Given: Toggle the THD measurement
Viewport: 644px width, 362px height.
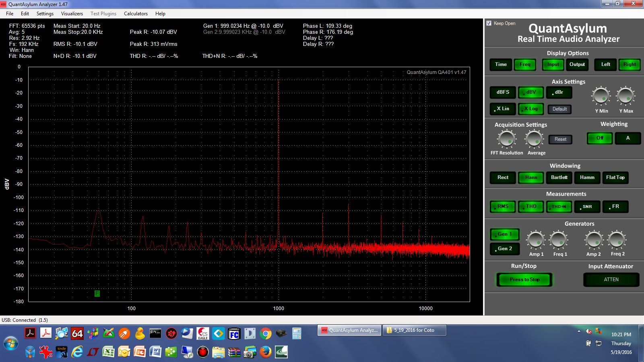Looking at the screenshot, I should (x=531, y=206).
